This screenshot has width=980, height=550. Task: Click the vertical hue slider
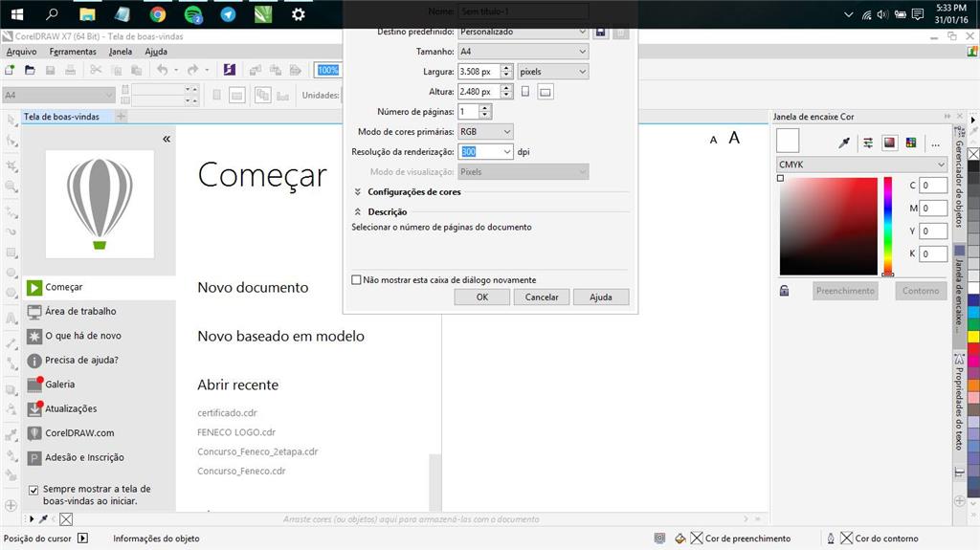tap(887, 227)
